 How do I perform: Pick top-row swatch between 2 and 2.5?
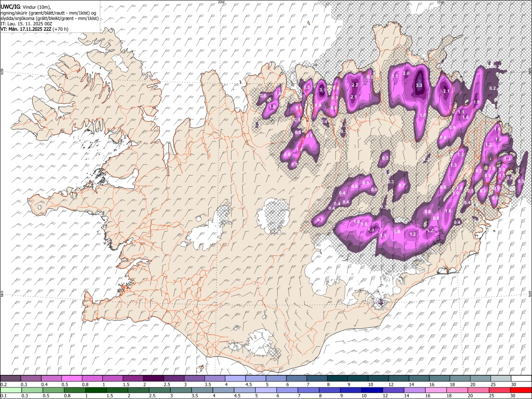153,379
